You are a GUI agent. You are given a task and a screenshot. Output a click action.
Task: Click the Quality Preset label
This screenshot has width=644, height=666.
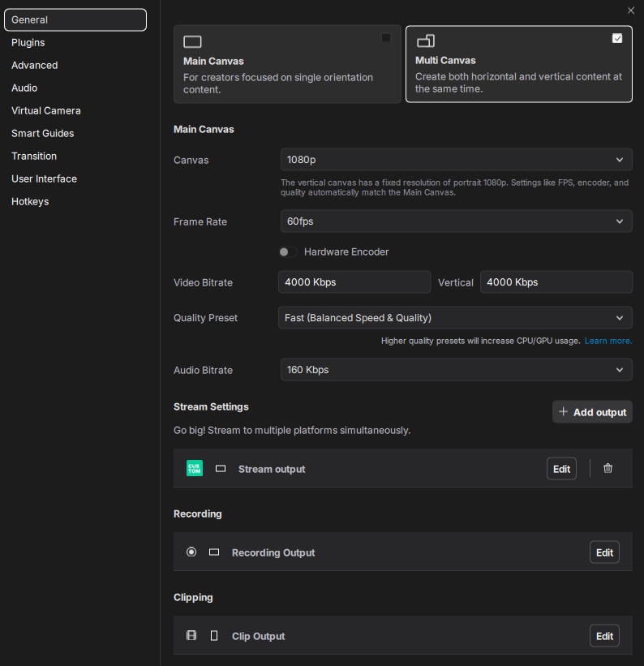tap(205, 318)
